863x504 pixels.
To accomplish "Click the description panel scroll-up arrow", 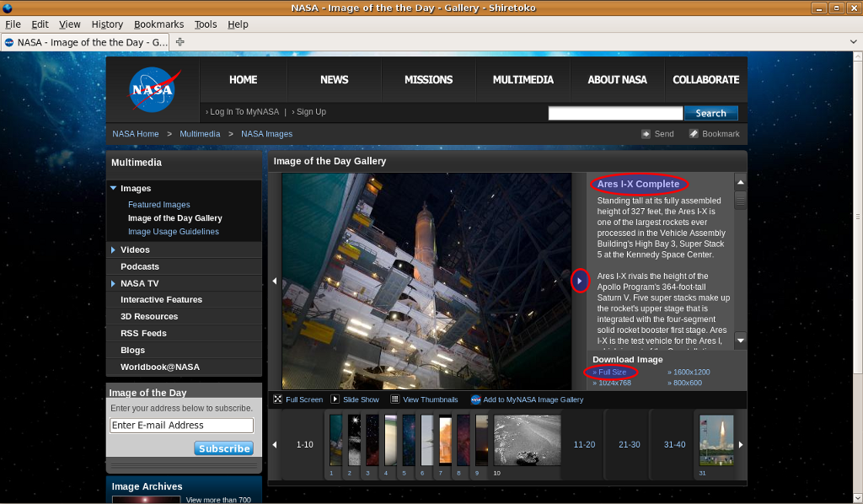I will click(x=741, y=182).
